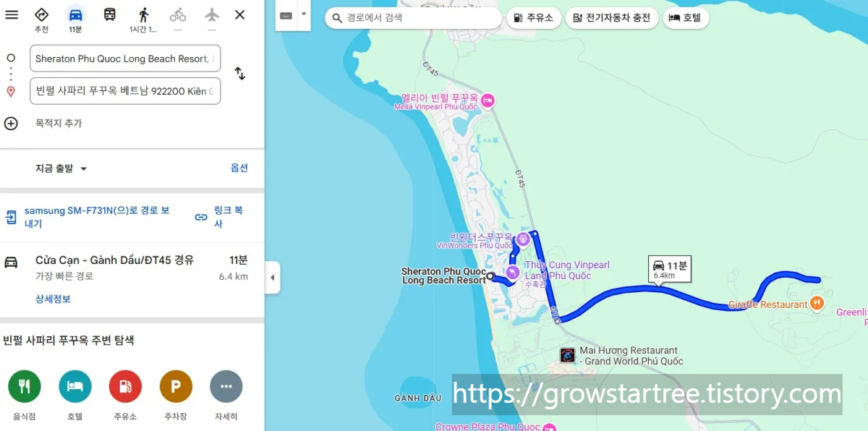The image size is (868, 431).
Task: Click the 11분 6.4km route callout
Action: [671, 270]
